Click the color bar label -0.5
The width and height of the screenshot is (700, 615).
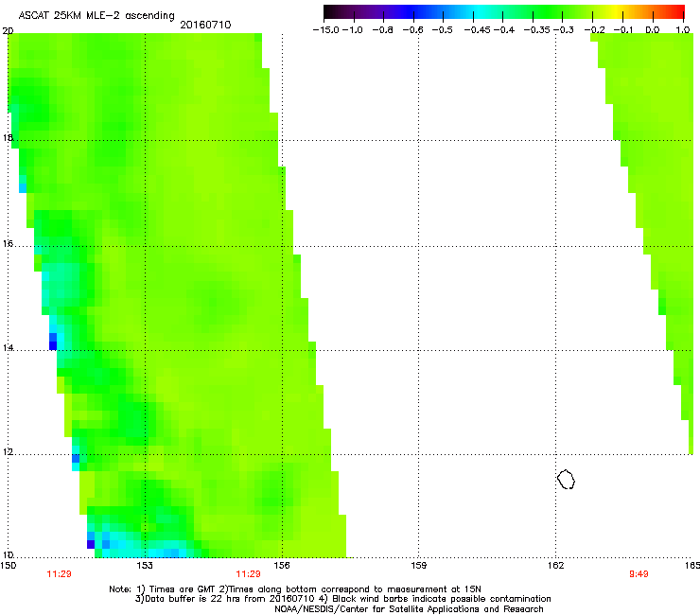[442, 30]
